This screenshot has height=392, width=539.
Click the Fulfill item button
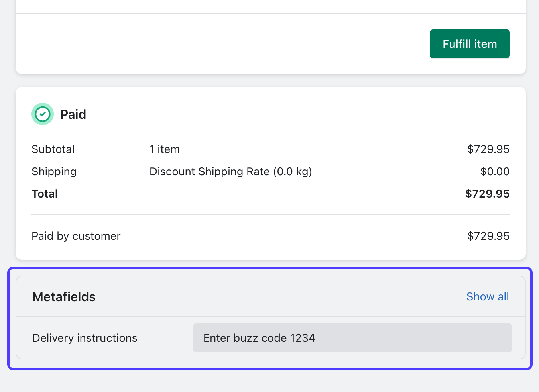[470, 44]
